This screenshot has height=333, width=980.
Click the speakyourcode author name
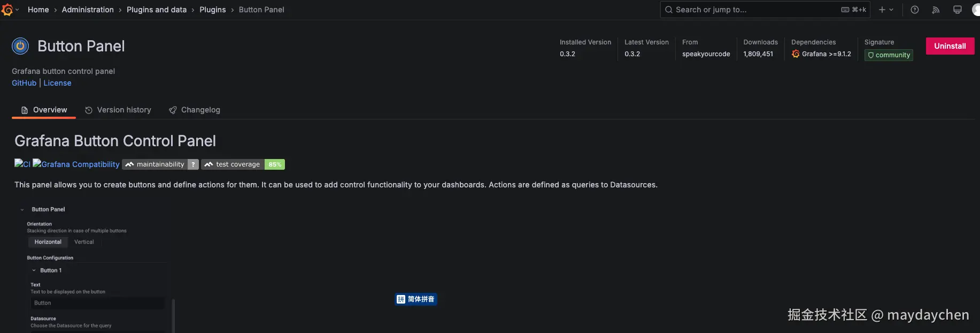tap(706, 54)
